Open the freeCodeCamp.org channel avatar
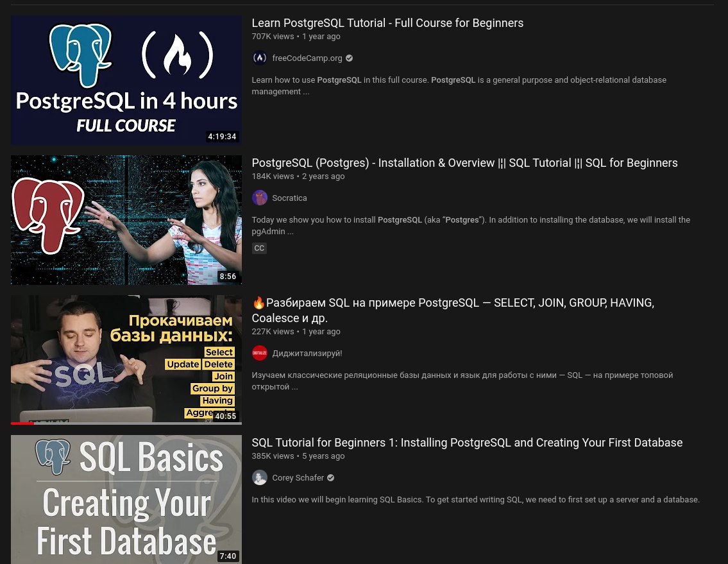 click(260, 58)
